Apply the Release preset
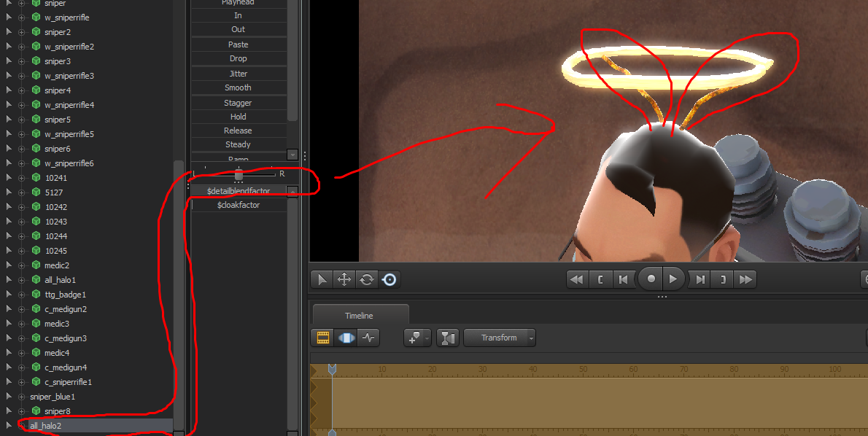The image size is (868, 436). click(x=239, y=131)
